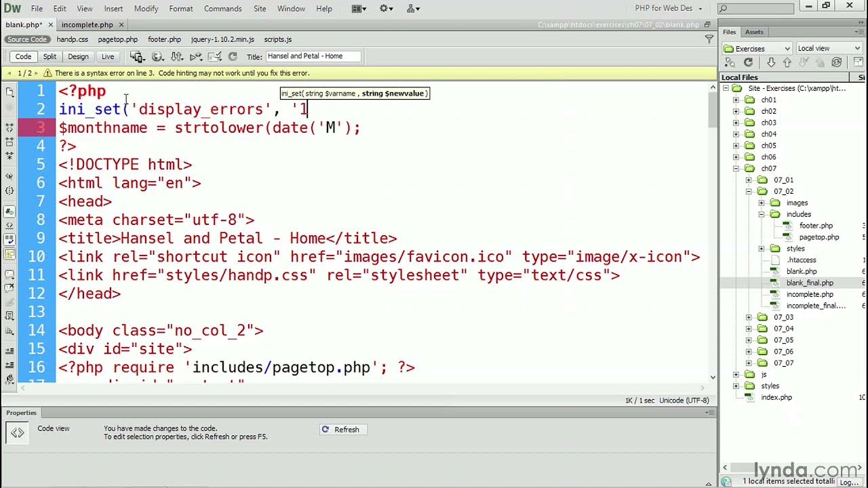Open pagetop.php related file
Image resolution: width=868 pixels, height=488 pixels.
point(117,39)
